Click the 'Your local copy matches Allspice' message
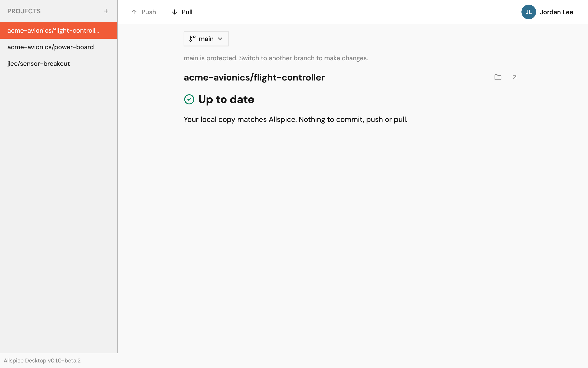This screenshot has width=588, height=368. click(295, 120)
